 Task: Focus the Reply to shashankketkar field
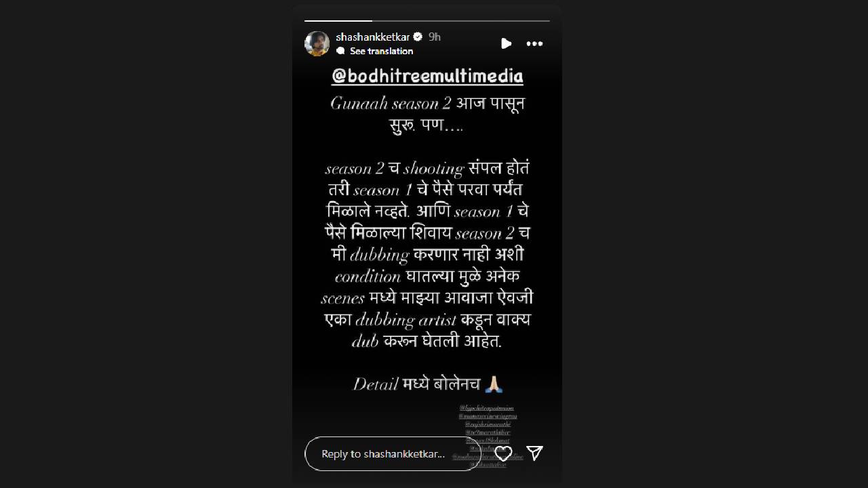[392, 453]
